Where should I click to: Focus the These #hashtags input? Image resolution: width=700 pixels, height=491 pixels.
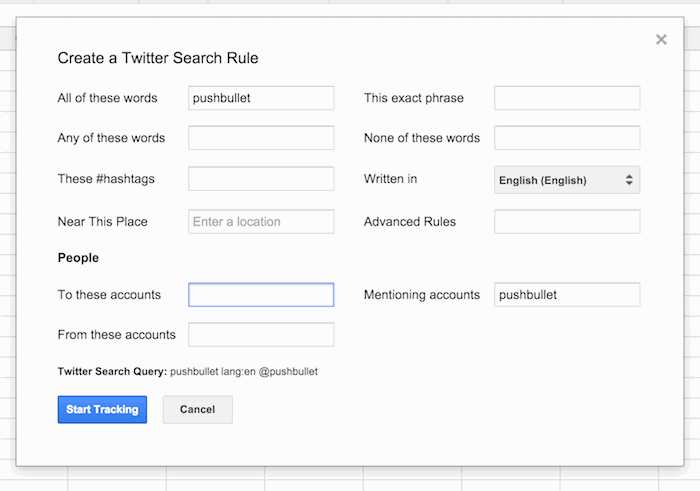[261, 179]
